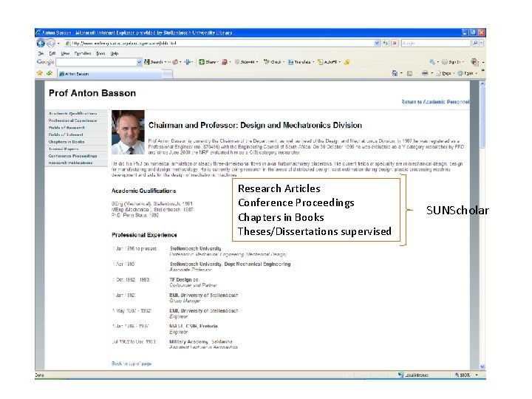Expand the address bar history dropdown
The height and width of the screenshot is (399, 532).
click(377, 43)
